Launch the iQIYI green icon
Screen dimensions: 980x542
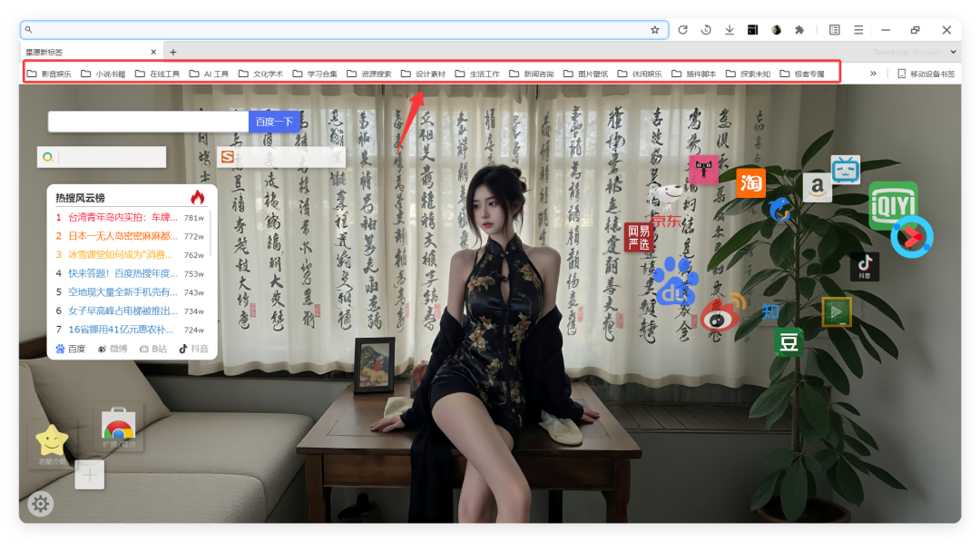pos(893,203)
